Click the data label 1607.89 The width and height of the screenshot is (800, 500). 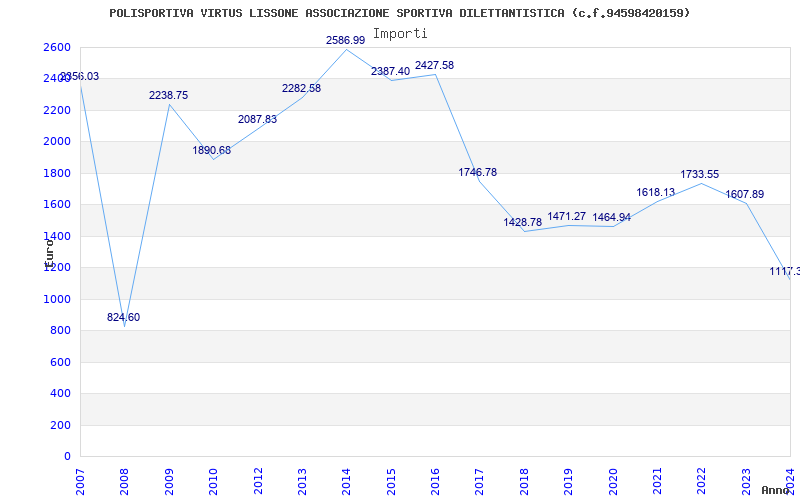pyautogui.click(x=745, y=194)
